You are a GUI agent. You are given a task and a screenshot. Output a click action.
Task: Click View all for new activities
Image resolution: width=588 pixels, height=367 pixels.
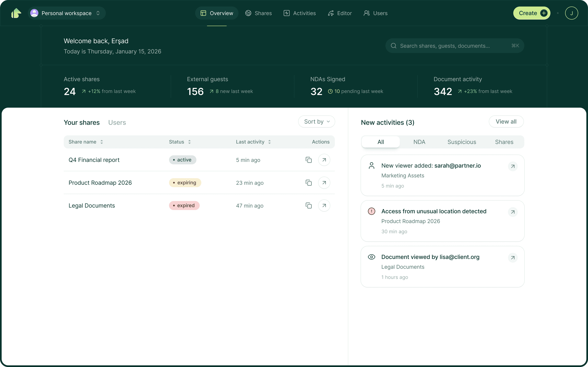coord(506,121)
